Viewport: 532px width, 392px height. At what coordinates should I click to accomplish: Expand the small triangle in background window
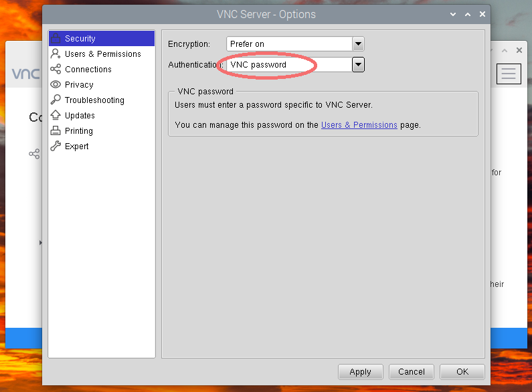[x=40, y=242]
